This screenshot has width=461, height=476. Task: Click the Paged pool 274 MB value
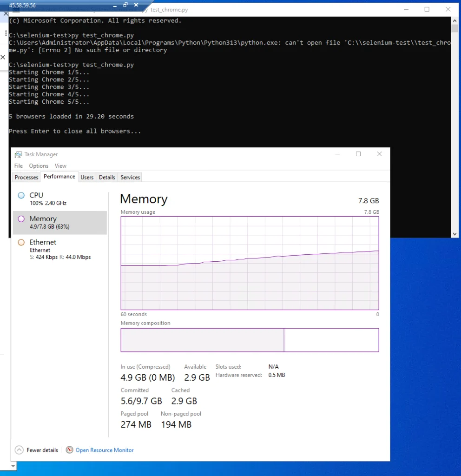coord(136,424)
